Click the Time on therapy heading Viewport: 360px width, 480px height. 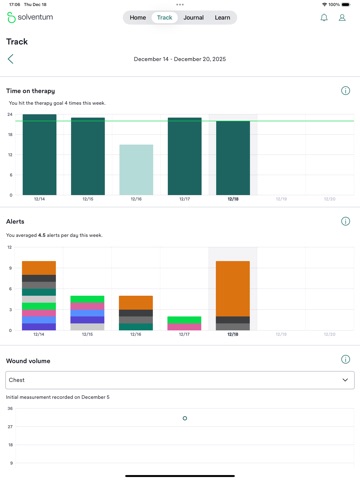coord(31,91)
